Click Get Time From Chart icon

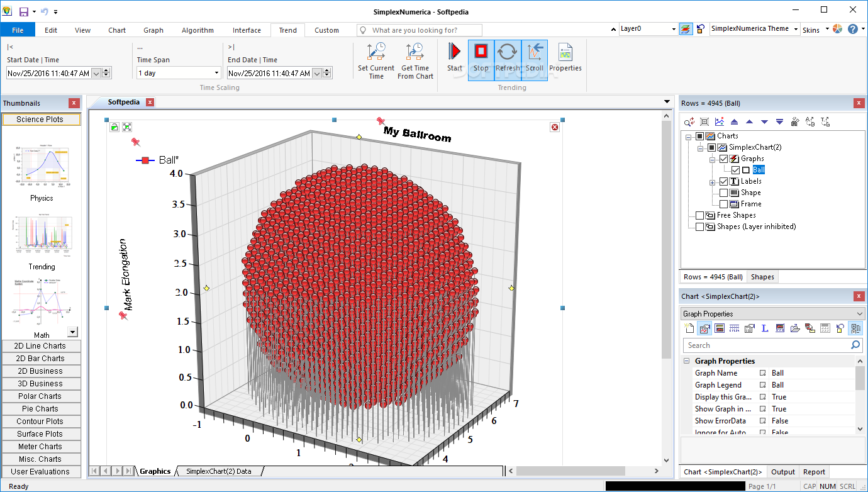point(415,52)
